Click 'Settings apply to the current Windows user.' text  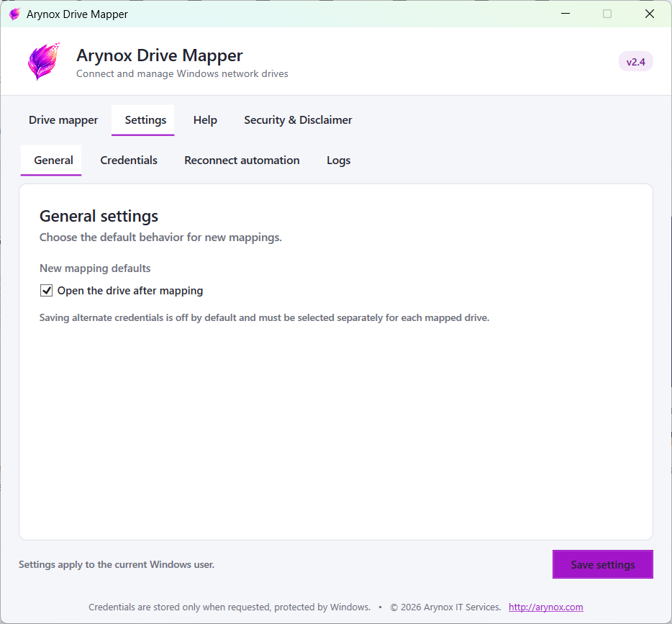(117, 564)
